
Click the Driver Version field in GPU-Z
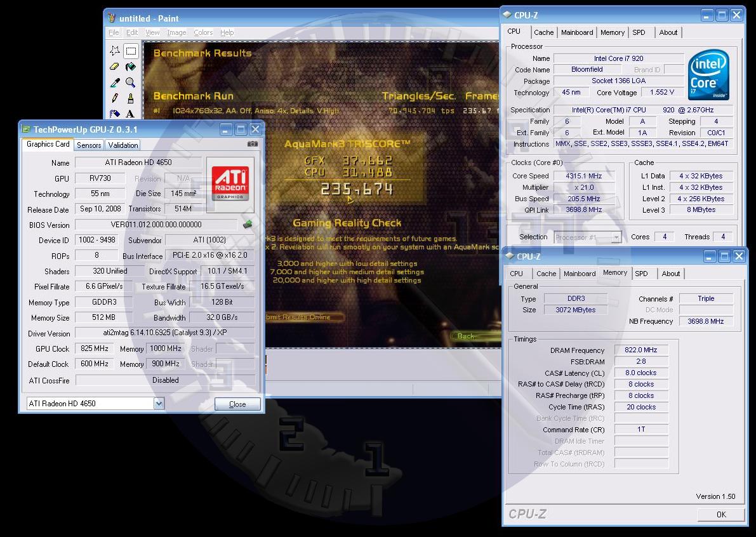click(x=165, y=333)
